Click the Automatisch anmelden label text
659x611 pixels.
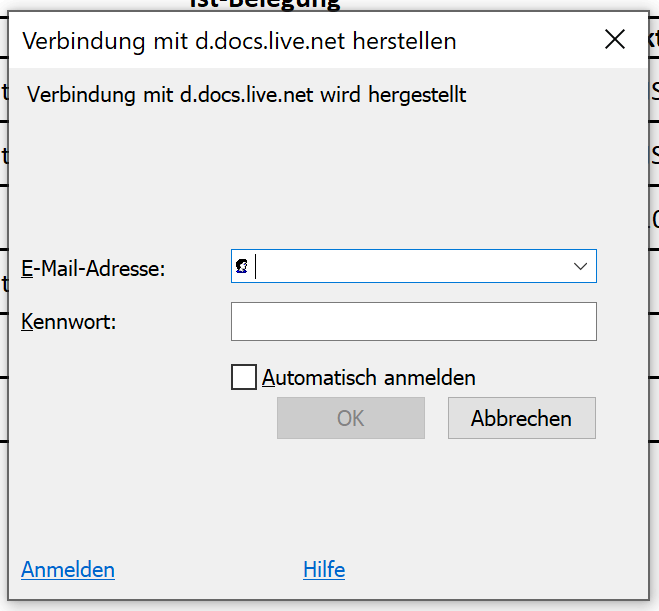click(x=369, y=377)
